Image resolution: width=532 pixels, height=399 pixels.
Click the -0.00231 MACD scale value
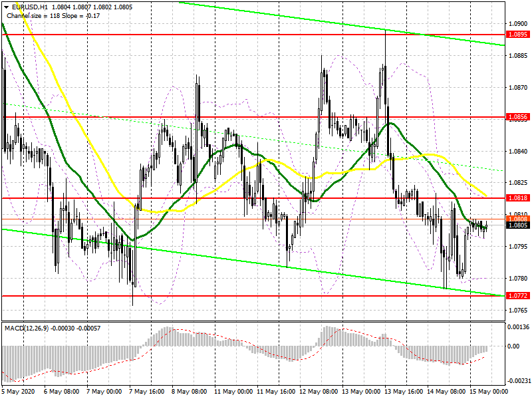coord(519,381)
